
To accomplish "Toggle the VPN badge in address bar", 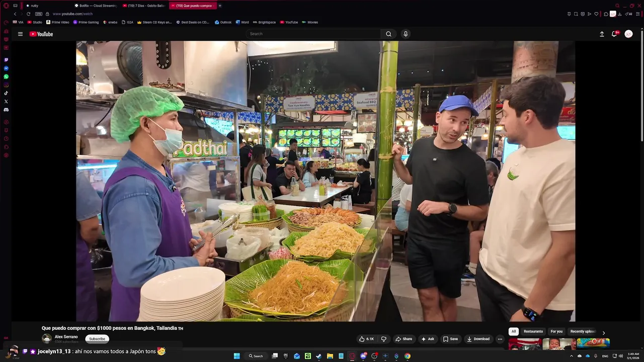I will coord(39,14).
